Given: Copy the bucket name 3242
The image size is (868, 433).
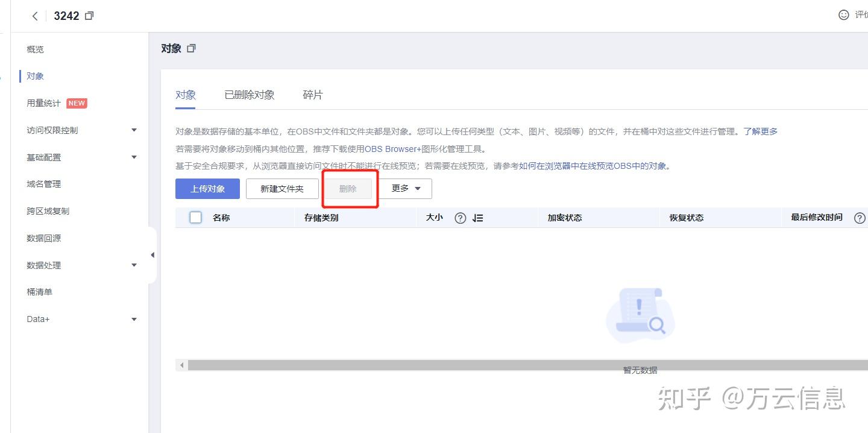Looking at the screenshot, I should 89,16.
